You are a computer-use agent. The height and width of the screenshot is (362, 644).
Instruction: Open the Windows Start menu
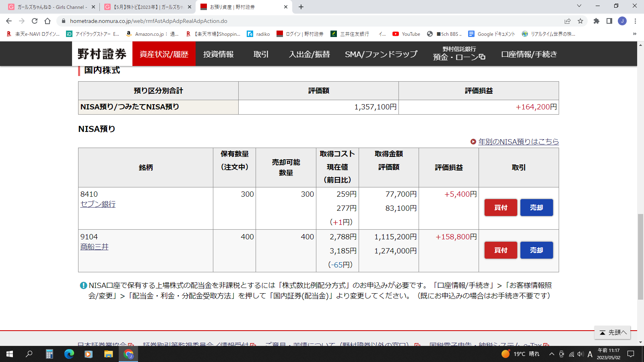pyautogui.click(x=10, y=354)
